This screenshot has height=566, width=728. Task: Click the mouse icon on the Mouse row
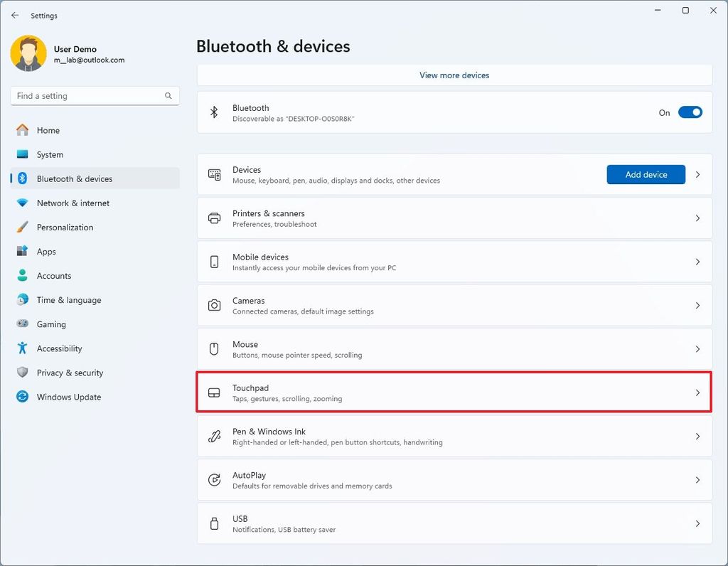click(214, 349)
